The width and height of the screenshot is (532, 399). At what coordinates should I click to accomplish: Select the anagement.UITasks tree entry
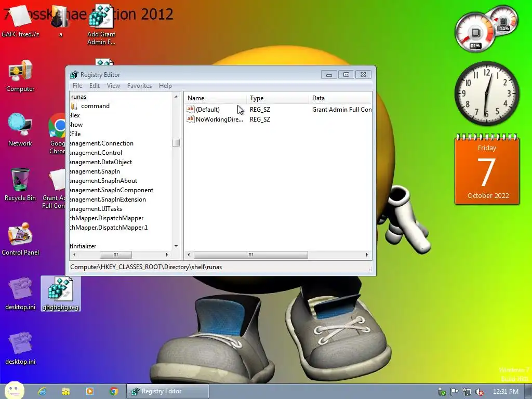(x=96, y=209)
